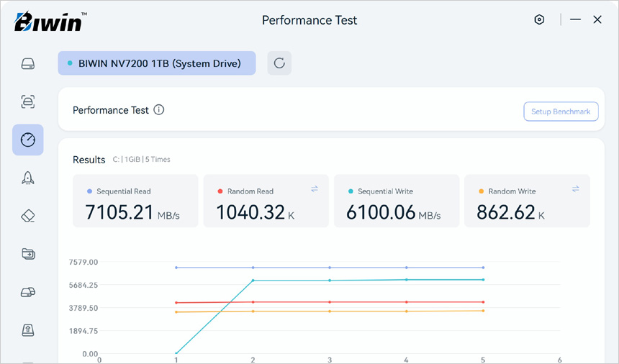Click the blue Sequential Read legend dot
Viewport: 619px width, 364px height.
pyautogui.click(x=89, y=191)
